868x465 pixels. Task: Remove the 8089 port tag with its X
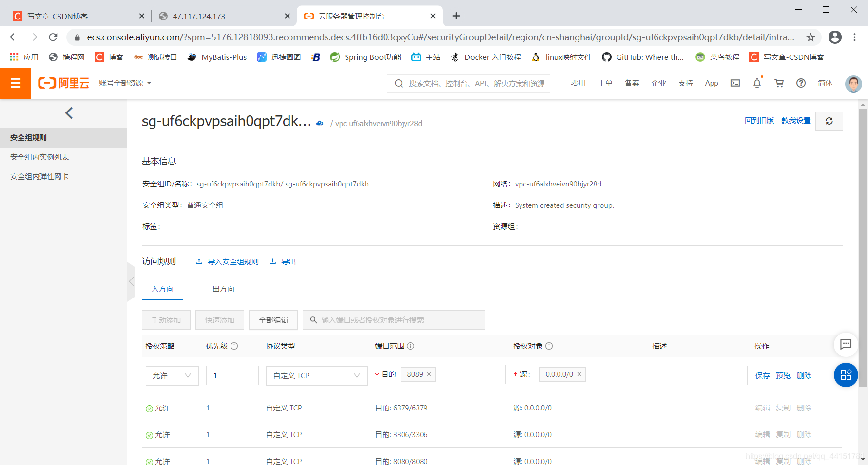coord(429,374)
